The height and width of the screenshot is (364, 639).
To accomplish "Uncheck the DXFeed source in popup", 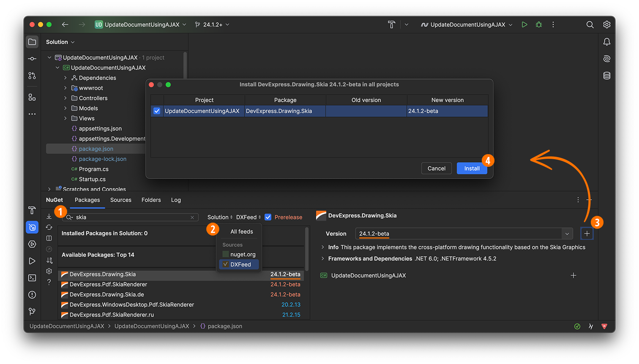I will tap(226, 264).
